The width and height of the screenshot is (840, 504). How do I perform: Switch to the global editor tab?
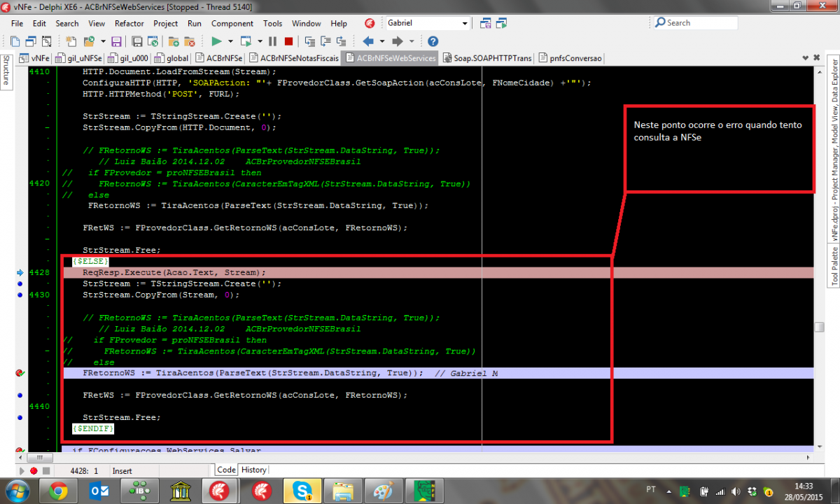point(172,58)
